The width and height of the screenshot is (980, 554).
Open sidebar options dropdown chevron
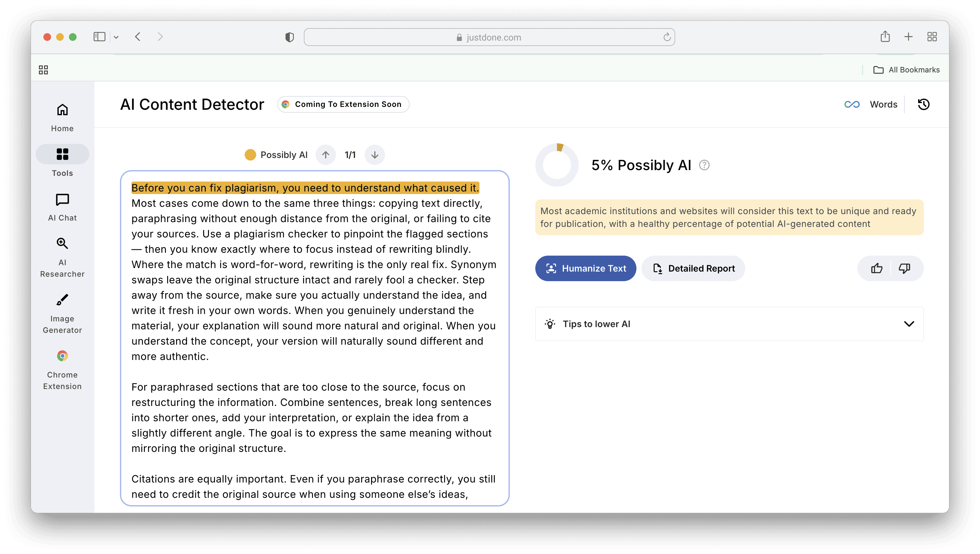click(x=116, y=37)
